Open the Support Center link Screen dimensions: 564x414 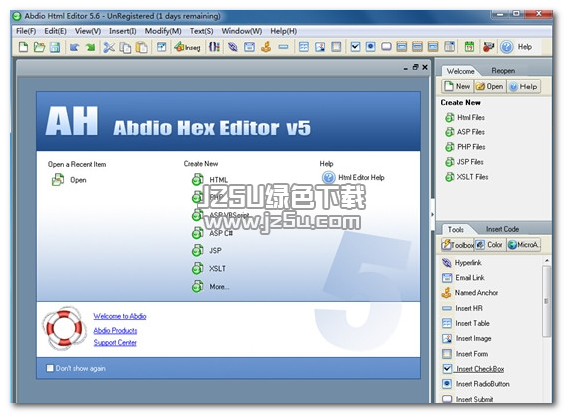click(115, 342)
